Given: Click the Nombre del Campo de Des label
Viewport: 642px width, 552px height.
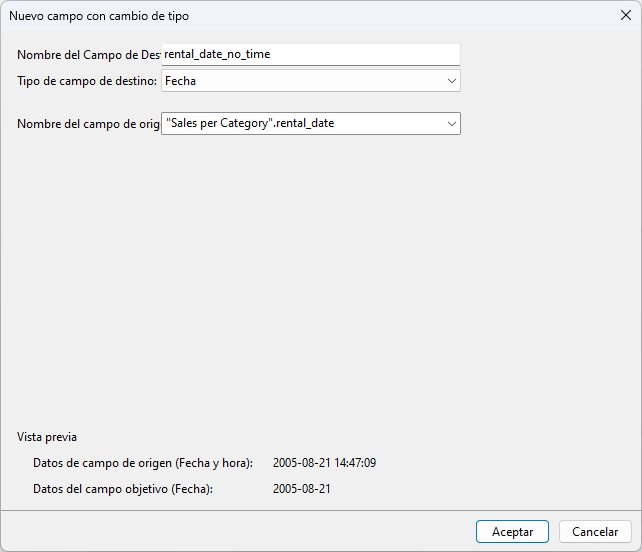Looking at the screenshot, I should tap(88, 55).
